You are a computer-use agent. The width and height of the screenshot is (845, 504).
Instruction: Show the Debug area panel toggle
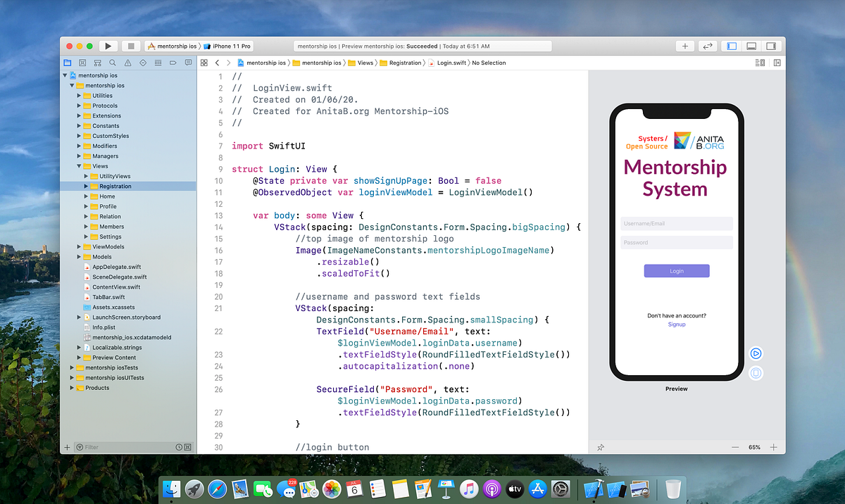click(751, 45)
